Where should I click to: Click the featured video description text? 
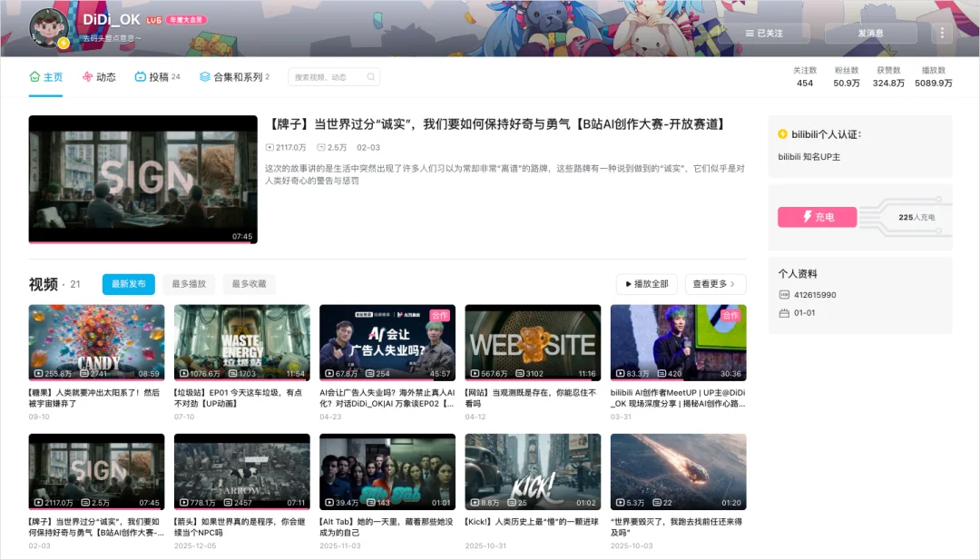(505, 174)
